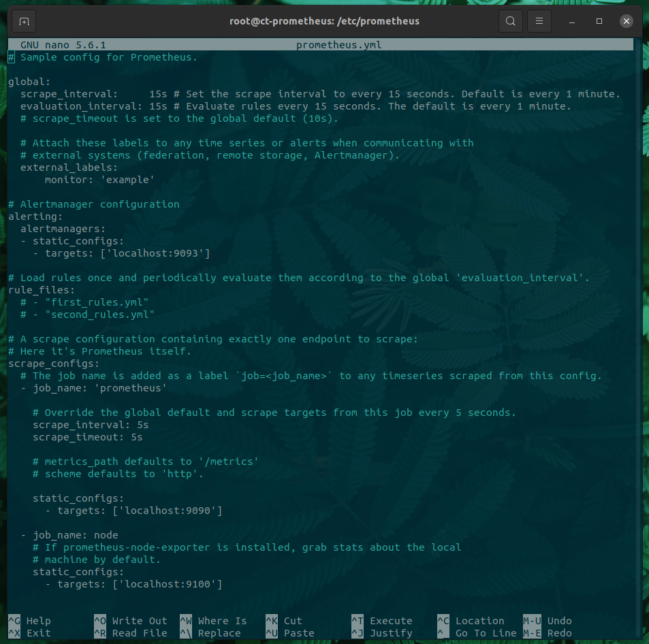649x644 pixels.
Task: Click the 'alertmanagers:' line
Action: [x=63, y=229]
